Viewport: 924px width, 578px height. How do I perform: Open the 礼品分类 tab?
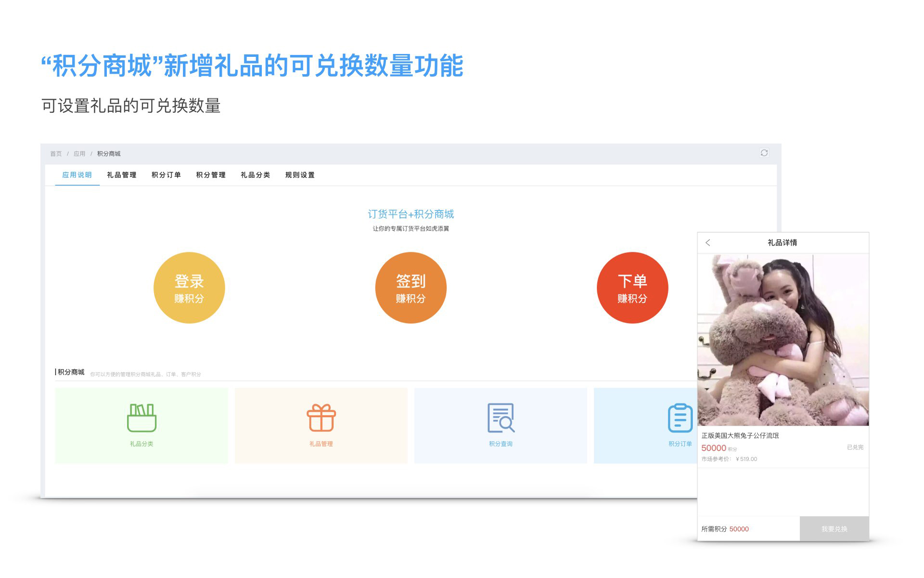coord(255,175)
